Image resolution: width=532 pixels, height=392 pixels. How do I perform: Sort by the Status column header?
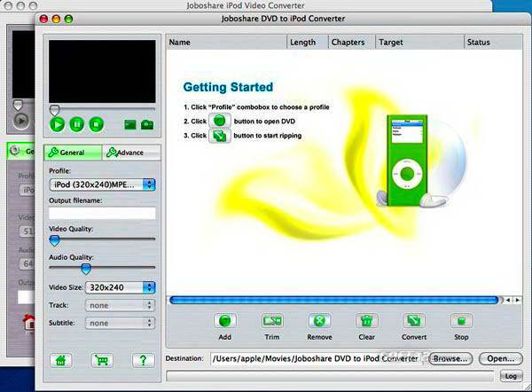(x=493, y=43)
